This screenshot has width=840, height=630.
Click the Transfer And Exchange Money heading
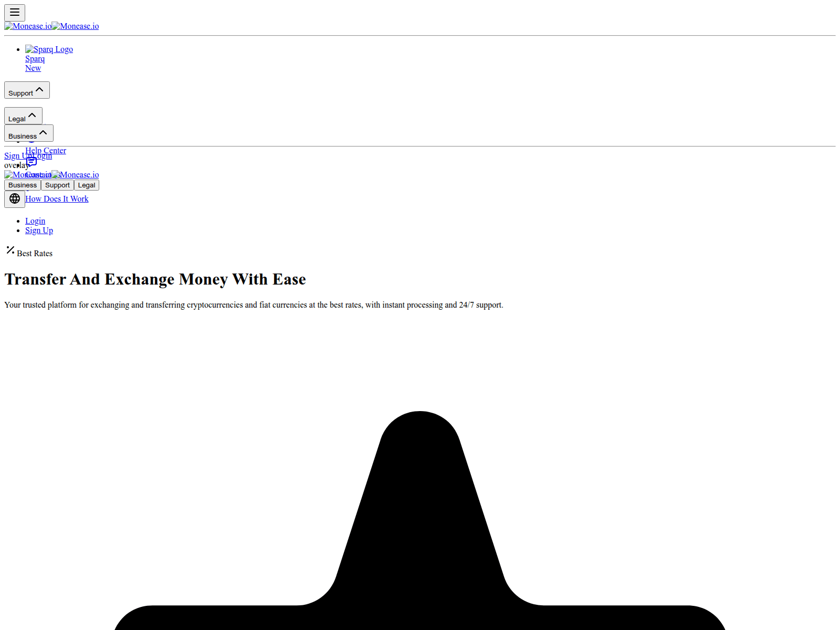point(155,279)
